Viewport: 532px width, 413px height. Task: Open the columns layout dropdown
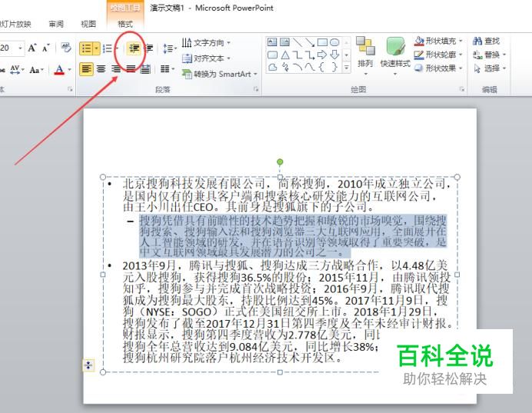point(167,69)
